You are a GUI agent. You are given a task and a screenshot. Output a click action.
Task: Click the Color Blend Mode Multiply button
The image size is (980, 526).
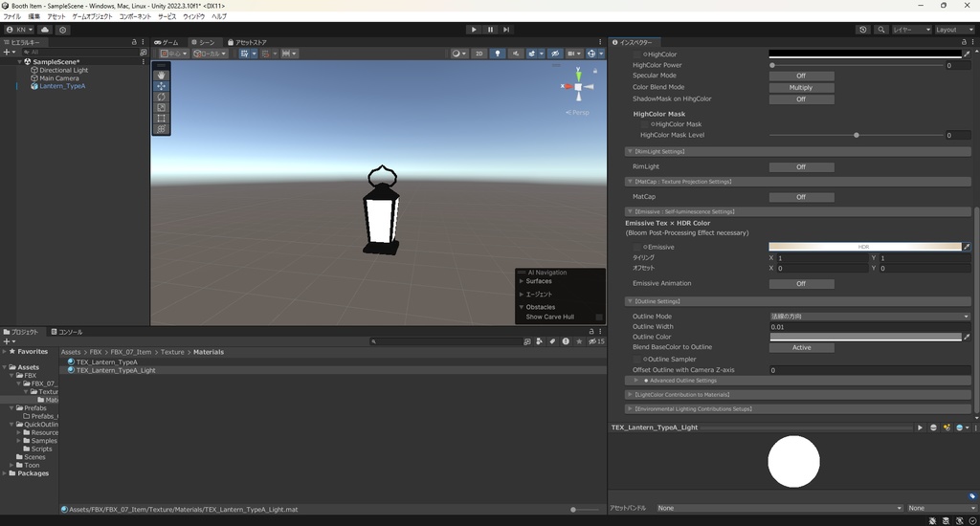point(801,87)
